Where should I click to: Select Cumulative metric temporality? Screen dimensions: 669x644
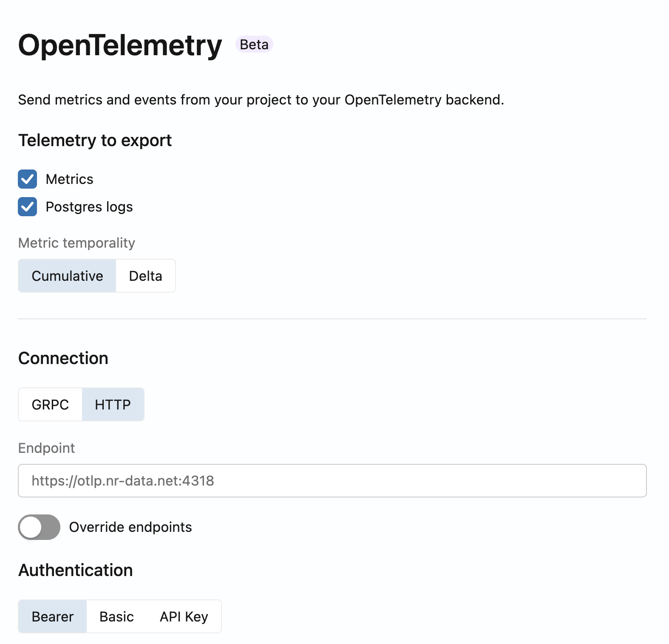coord(67,276)
